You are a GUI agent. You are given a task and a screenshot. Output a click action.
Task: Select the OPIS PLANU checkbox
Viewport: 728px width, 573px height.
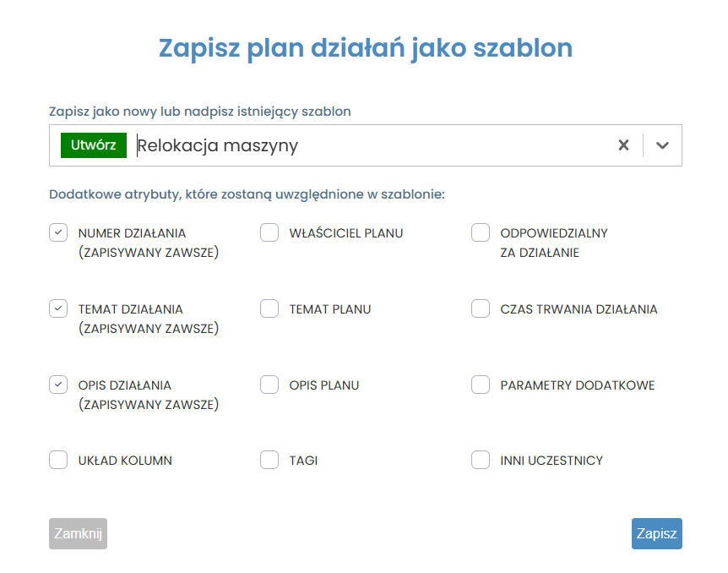pyautogui.click(x=269, y=385)
